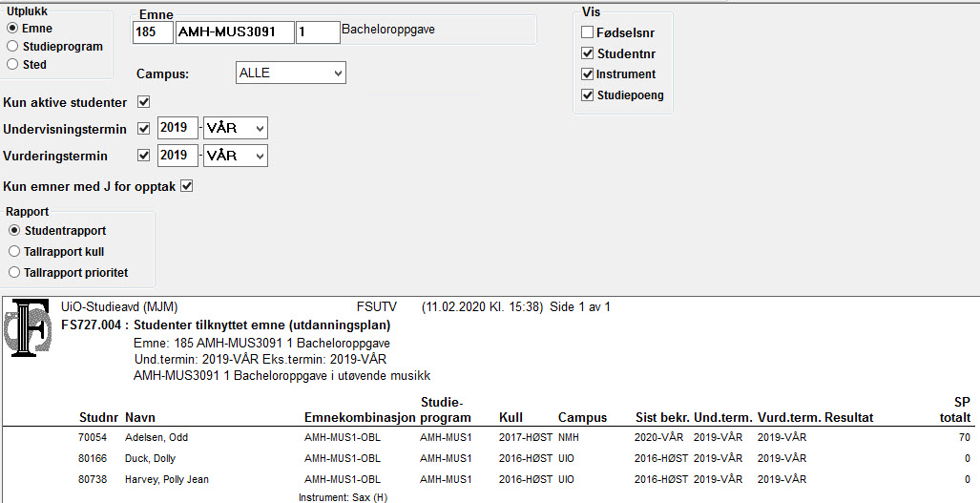
Task: Click student name Harvey, Polly Jean
Action: pyautogui.click(x=167, y=479)
